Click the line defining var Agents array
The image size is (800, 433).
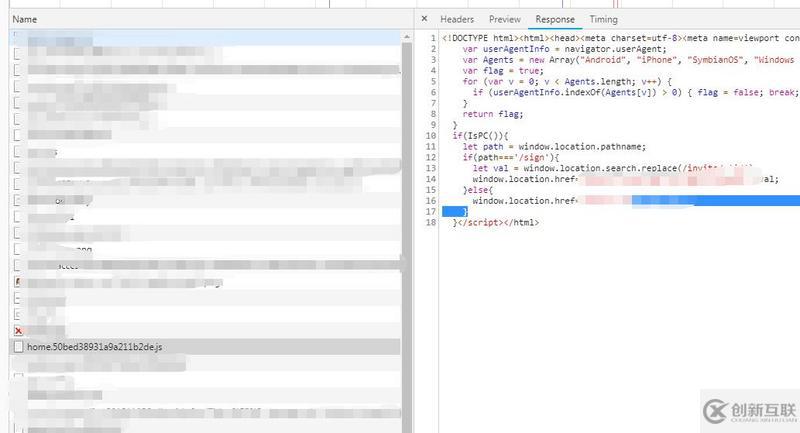click(x=631, y=60)
